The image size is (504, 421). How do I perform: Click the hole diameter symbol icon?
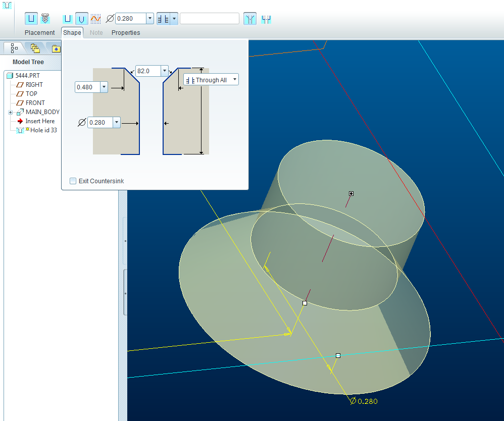[x=111, y=18]
